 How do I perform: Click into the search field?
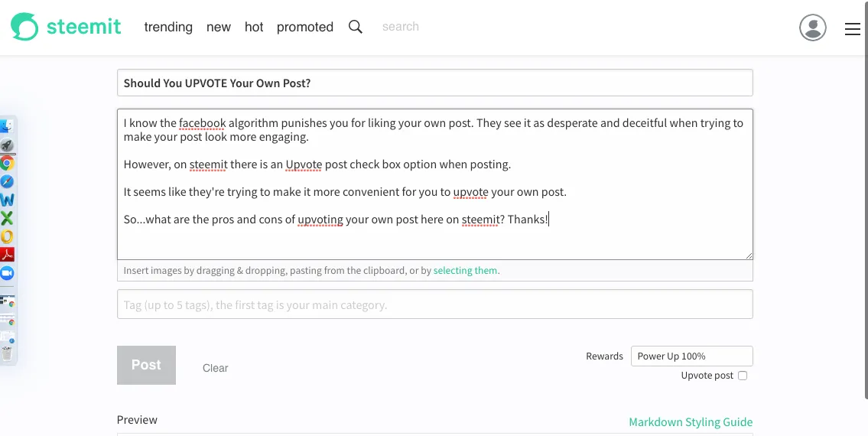pyautogui.click(x=401, y=27)
